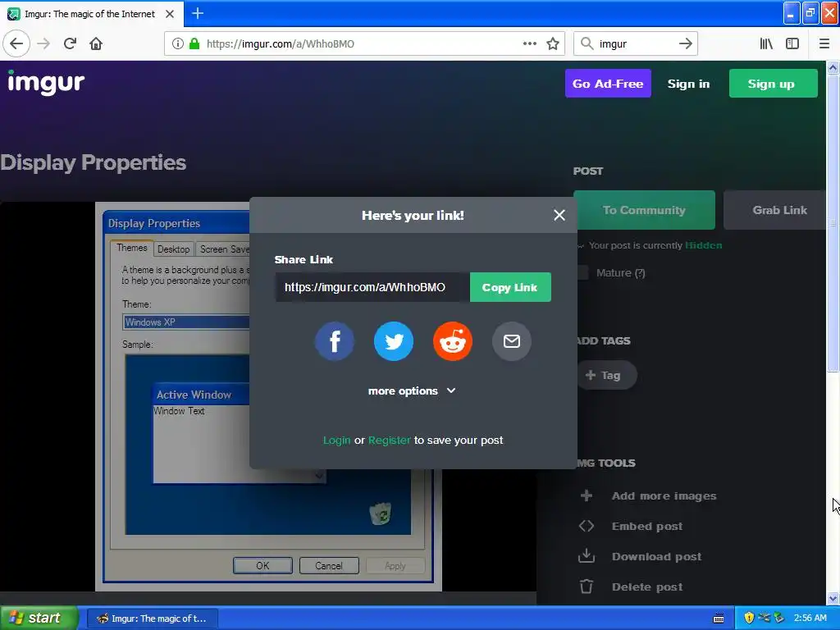The width and height of the screenshot is (840, 630).
Task: Add a Tag to the post
Action: (606, 376)
